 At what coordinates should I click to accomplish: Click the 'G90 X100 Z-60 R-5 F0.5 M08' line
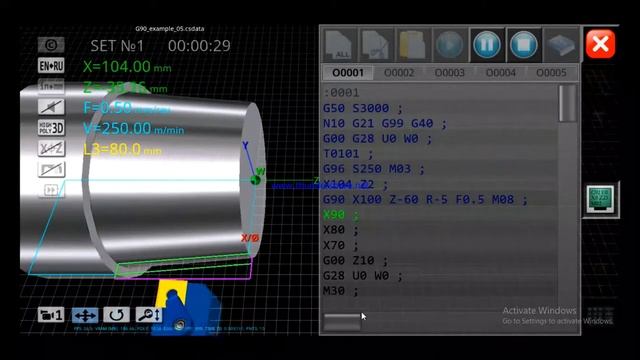425,200
